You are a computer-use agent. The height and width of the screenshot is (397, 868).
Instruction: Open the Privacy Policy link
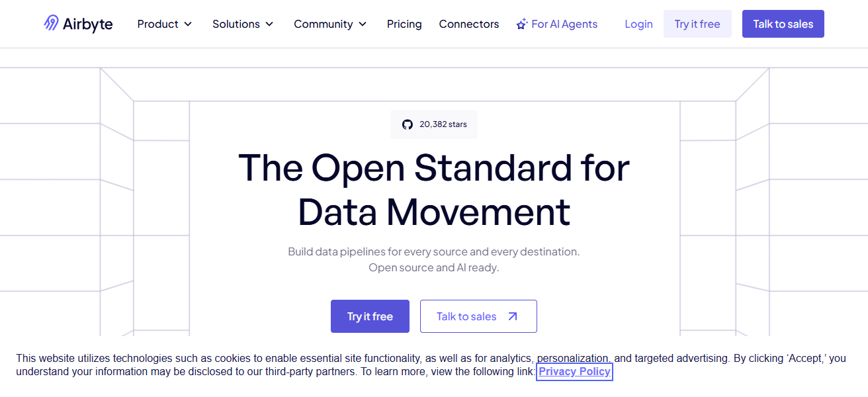pyautogui.click(x=574, y=371)
